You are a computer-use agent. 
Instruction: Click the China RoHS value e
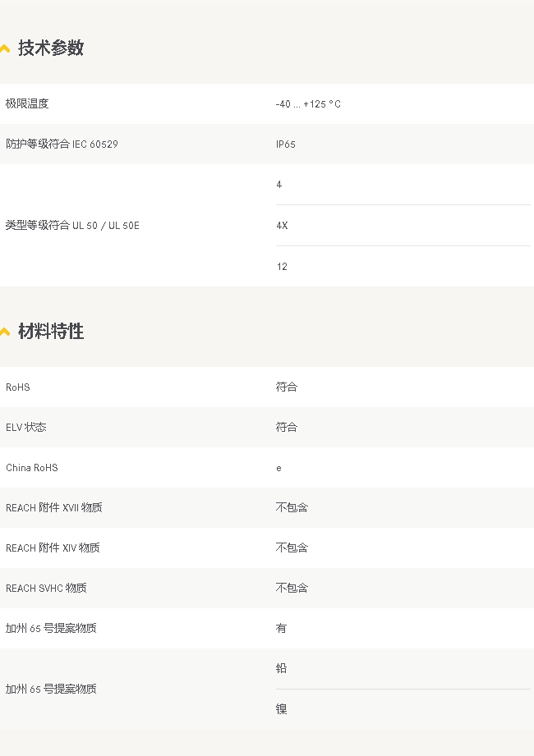[x=279, y=468]
